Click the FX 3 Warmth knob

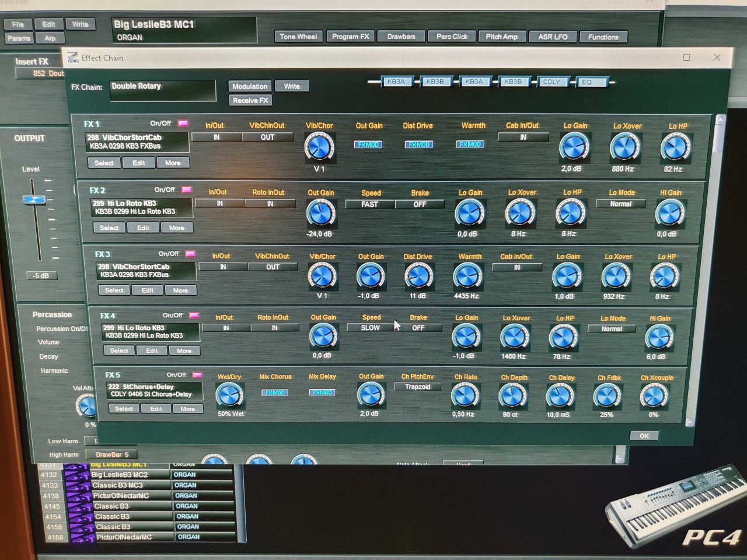(x=467, y=276)
